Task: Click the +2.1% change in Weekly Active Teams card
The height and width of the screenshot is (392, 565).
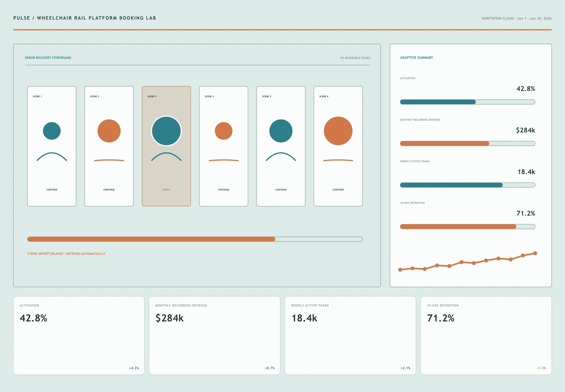Action: coord(405,368)
